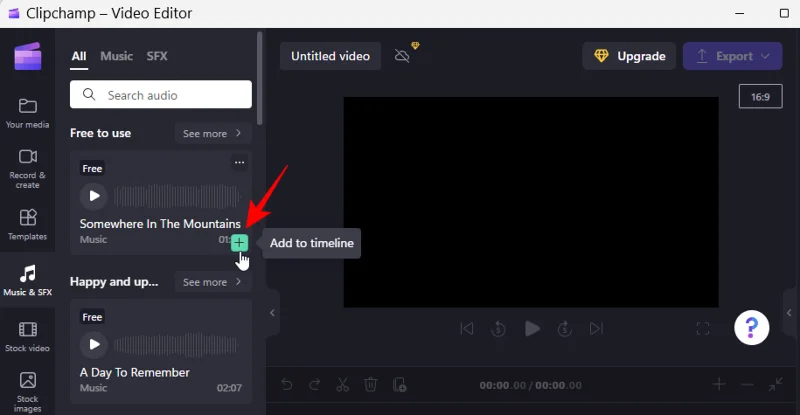The height and width of the screenshot is (415, 800).
Task: Switch to the All audio tab
Action: [x=79, y=56]
